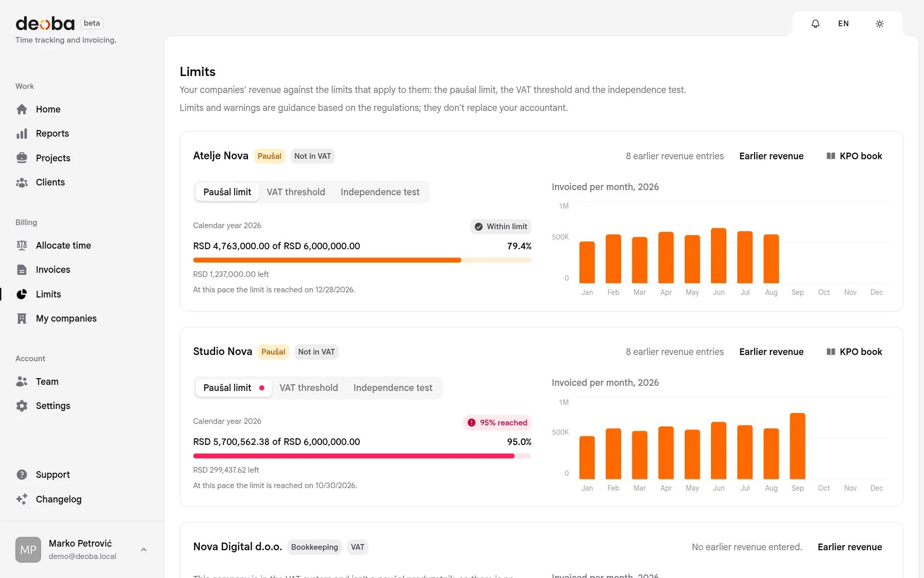924x578 pixels.
Task: Open the Clients section
Action: click(x=50, y=182)
